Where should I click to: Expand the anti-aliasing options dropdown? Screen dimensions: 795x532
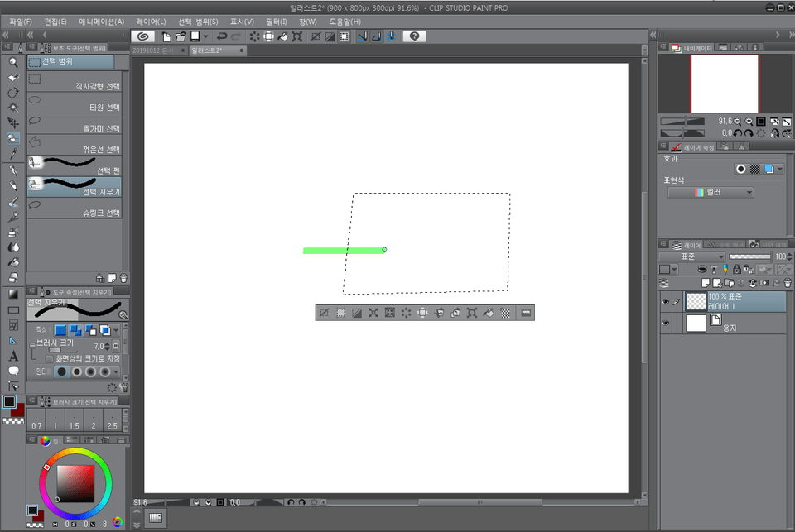coord(116,371)
